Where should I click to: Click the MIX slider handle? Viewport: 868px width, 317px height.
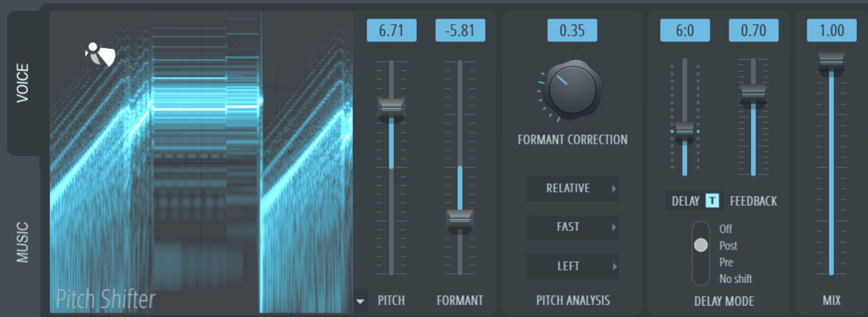(832, 63)
